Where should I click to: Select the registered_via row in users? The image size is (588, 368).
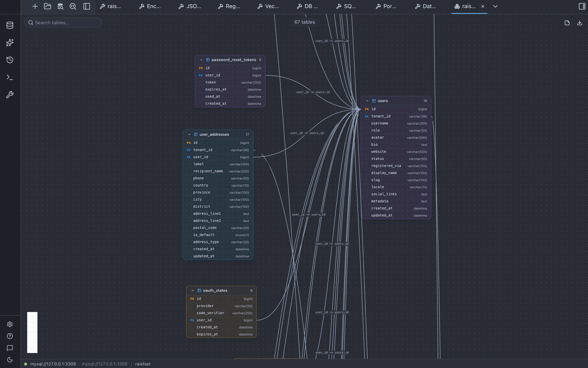[x=396, y=166]
